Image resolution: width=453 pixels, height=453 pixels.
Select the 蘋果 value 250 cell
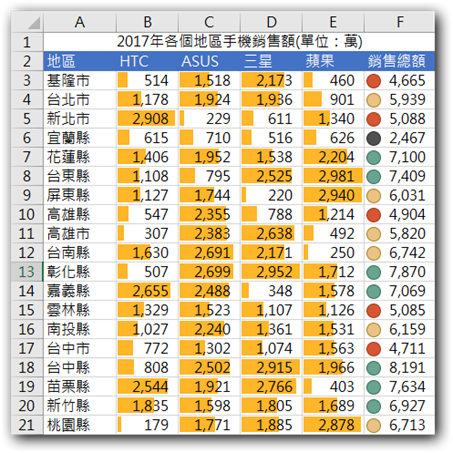pos(333,253)
